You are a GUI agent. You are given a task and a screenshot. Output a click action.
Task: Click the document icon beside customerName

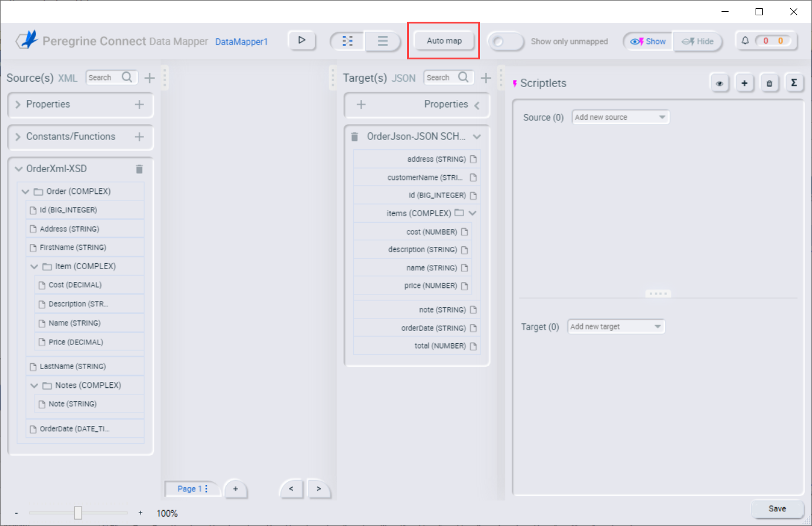(x=474, y=177)
